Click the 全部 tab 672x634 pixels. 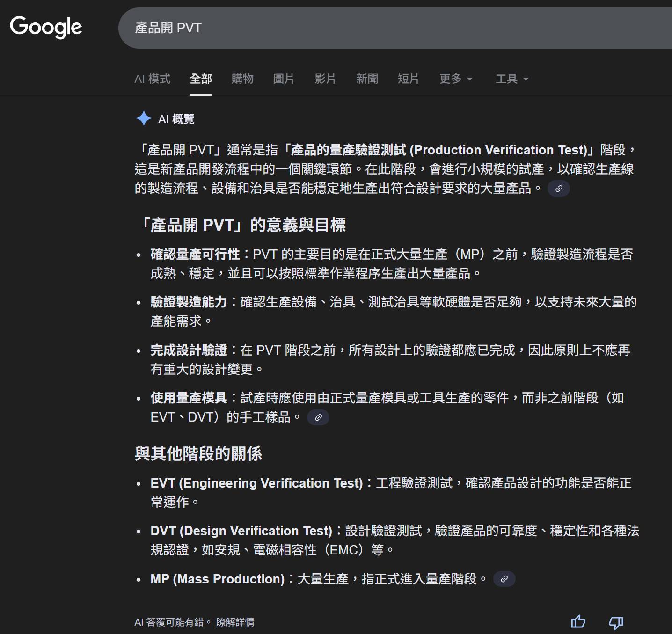coord(201,79)
